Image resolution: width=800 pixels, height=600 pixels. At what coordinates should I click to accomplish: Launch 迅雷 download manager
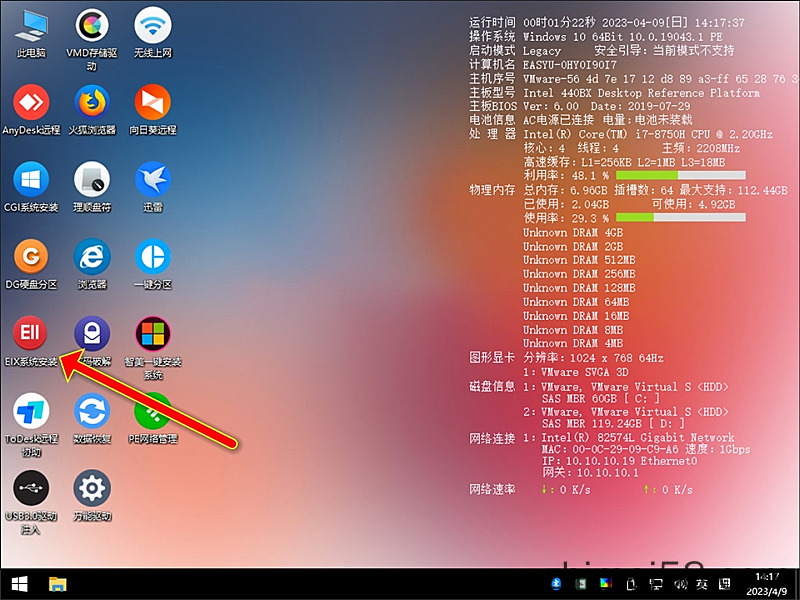153,187
